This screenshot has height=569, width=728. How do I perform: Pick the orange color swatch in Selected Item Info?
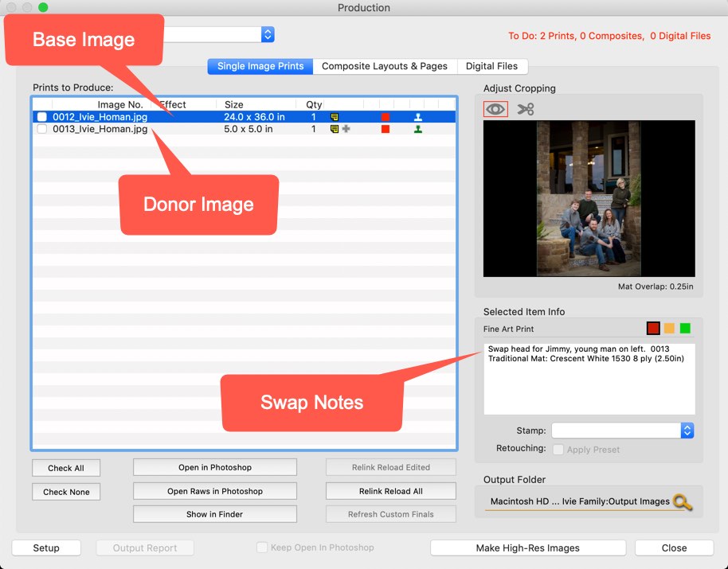click(670, 329)
